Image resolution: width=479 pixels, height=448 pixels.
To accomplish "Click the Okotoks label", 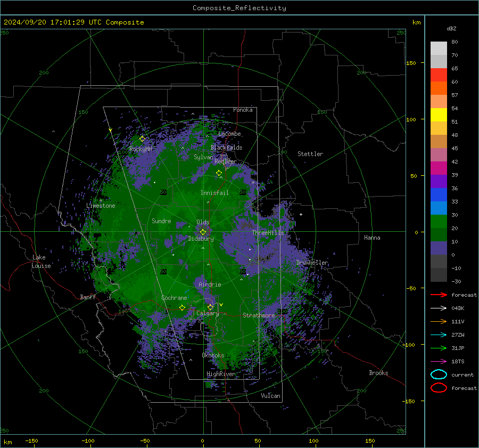I will coord(213,355).
